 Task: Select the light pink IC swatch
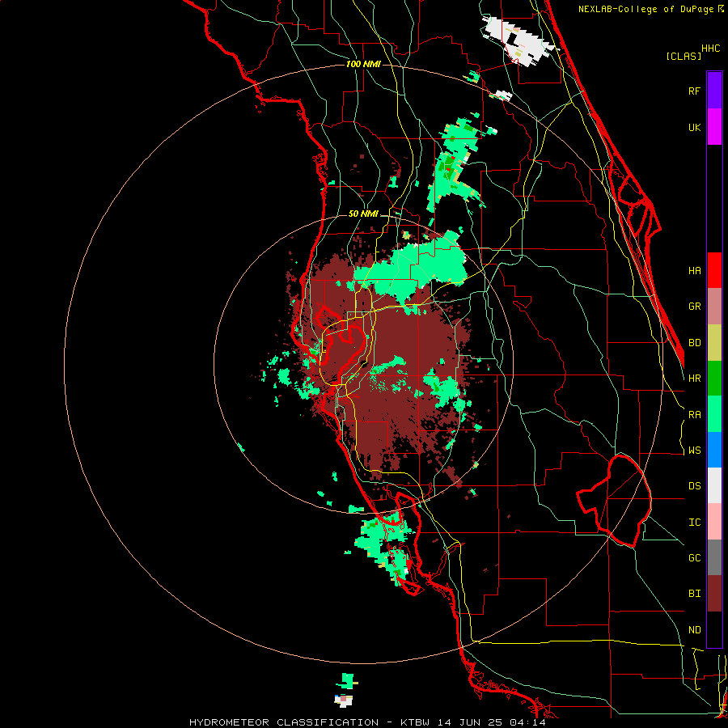pos(714,522)
